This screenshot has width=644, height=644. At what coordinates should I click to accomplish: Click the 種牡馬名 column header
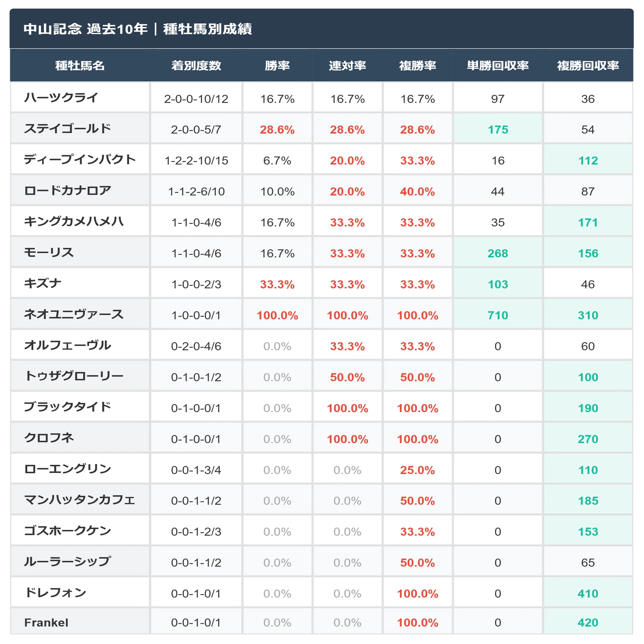point(80,65)
